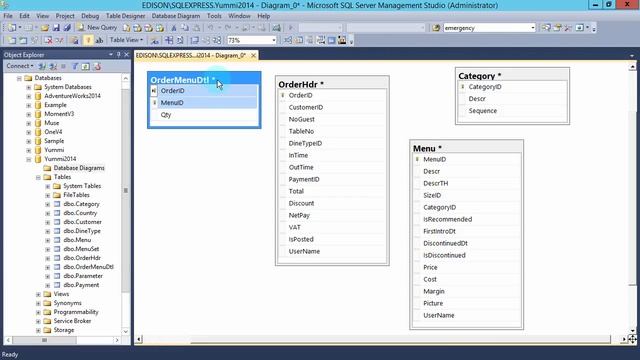The width and height of the screenshot is (640, 360).
Task: Click the Delete Tables from Database icon
Action: coord(48,40)
